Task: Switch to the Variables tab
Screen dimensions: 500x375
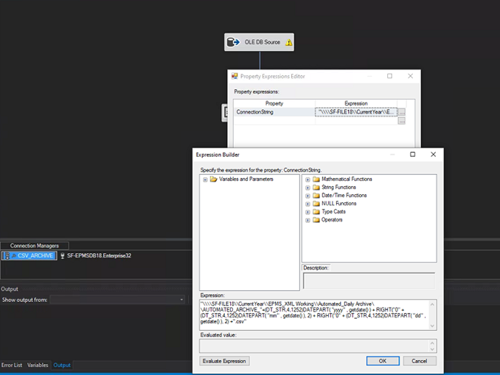Action: (x=38, y=365)
